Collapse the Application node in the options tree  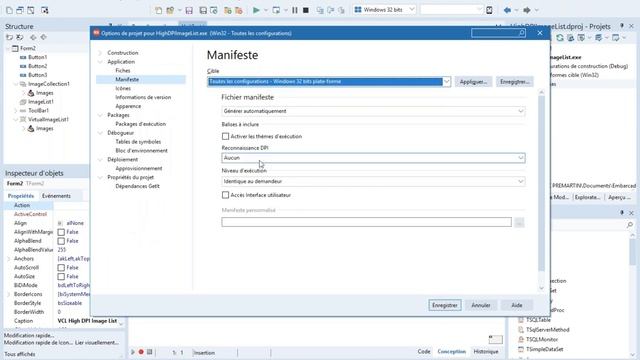(x=100, y=62)
